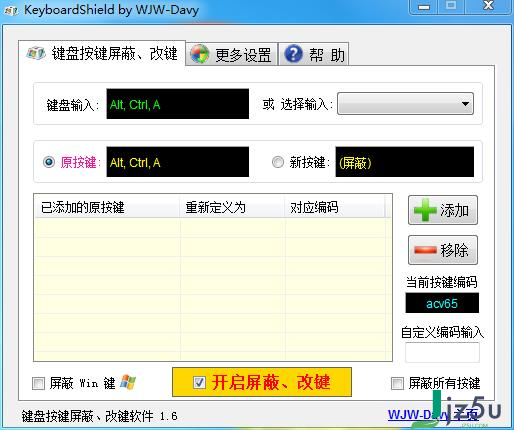Click the Windows logo beside 屏蔽 Win 键

pyautogui.click(x=128, y=382)
